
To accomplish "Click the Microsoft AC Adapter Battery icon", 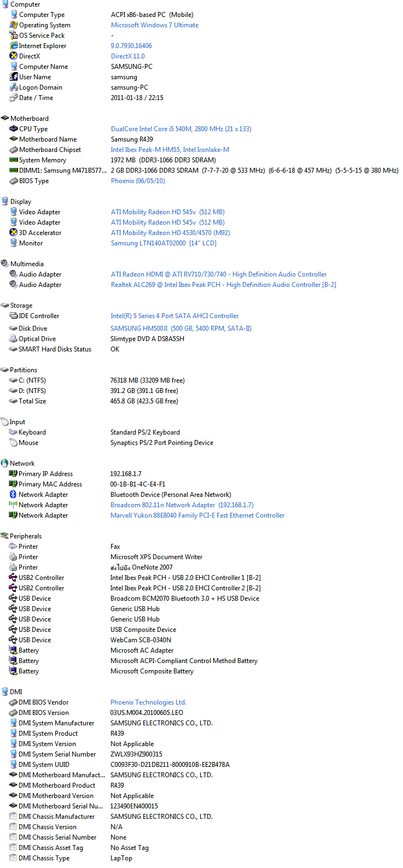I will [13, 650].
